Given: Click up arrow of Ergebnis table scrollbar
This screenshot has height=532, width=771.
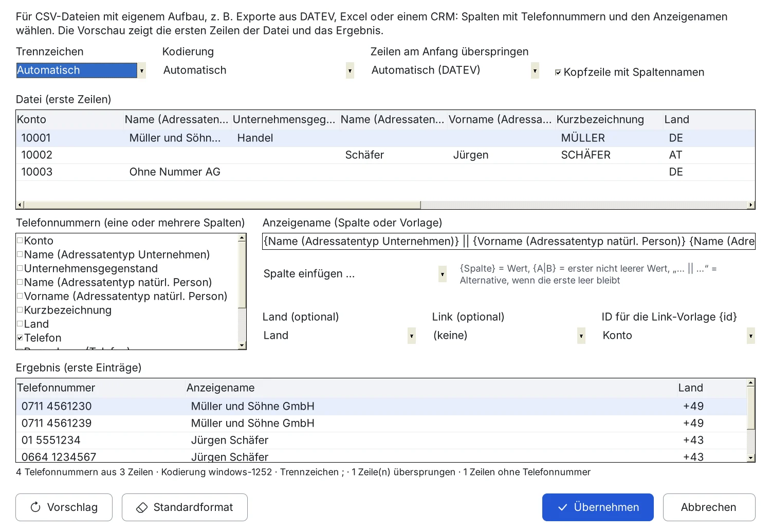Looking at the screenshot, I should pos(751,382).
